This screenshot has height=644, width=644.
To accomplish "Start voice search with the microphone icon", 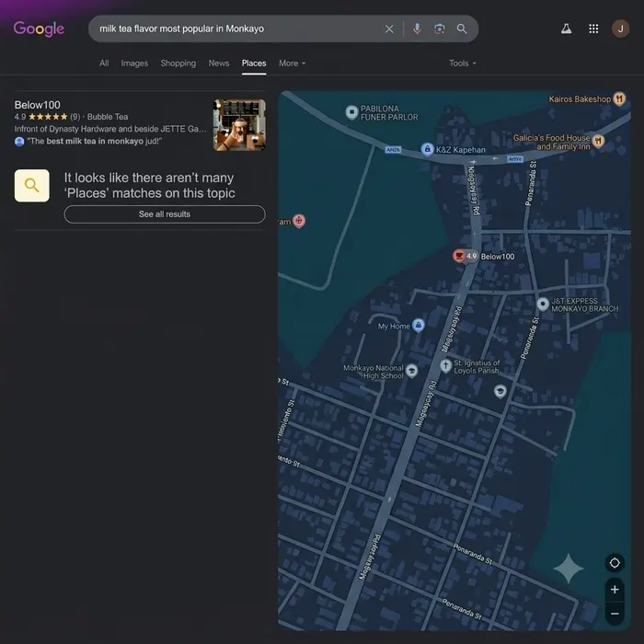I will (417, 29).
